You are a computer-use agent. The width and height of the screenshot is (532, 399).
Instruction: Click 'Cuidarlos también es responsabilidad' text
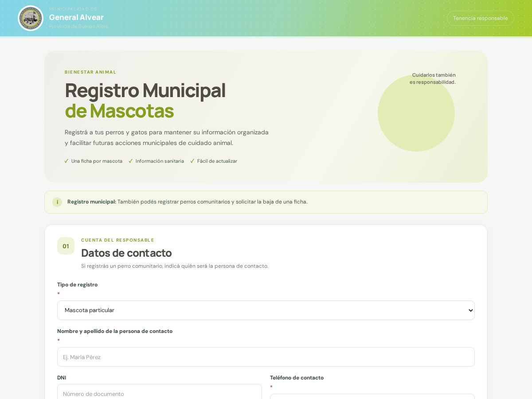[433, 78]
